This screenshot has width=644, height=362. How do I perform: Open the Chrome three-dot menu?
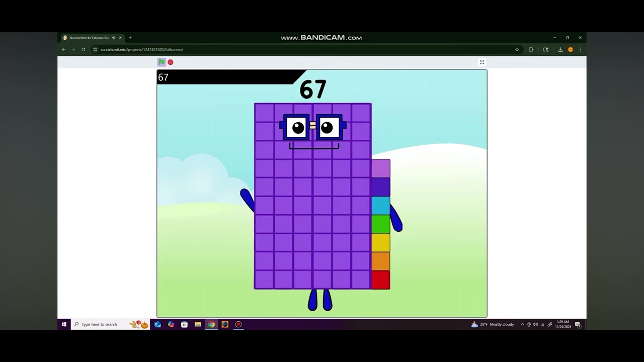pos(580,49)
